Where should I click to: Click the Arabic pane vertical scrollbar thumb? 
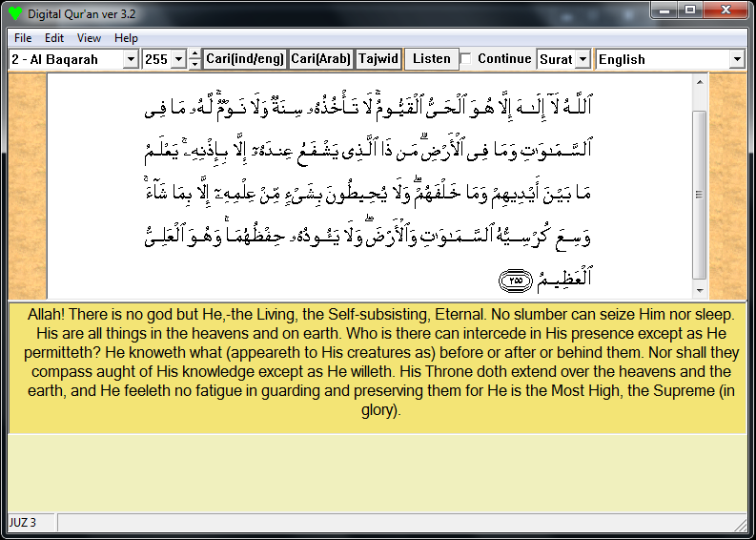pos(700,195)
